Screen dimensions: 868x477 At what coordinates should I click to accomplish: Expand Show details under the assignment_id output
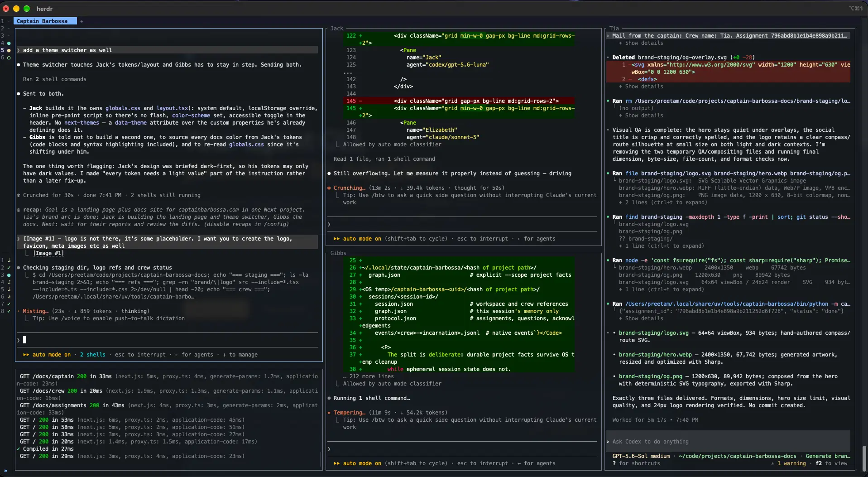coord(641,318)
